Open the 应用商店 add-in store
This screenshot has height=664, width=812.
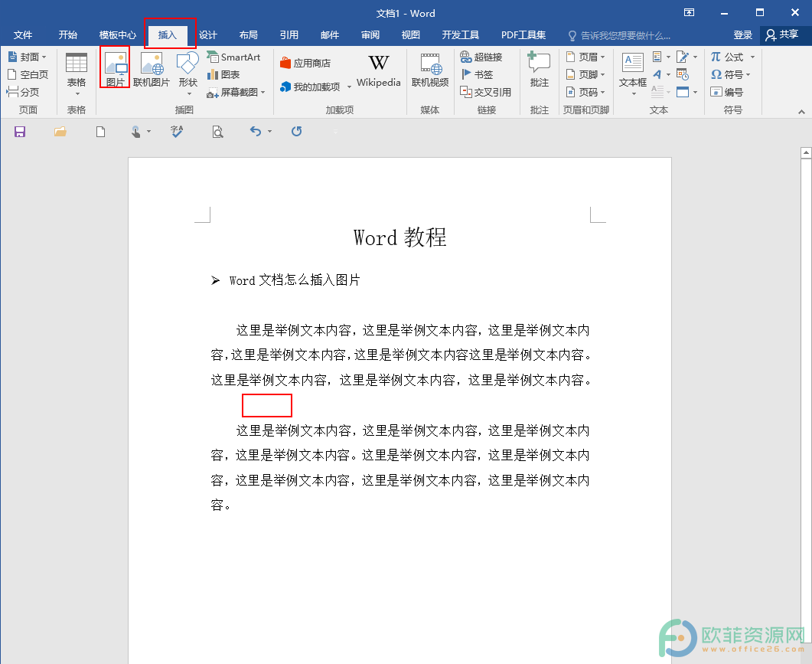click(x=305, y=64)
